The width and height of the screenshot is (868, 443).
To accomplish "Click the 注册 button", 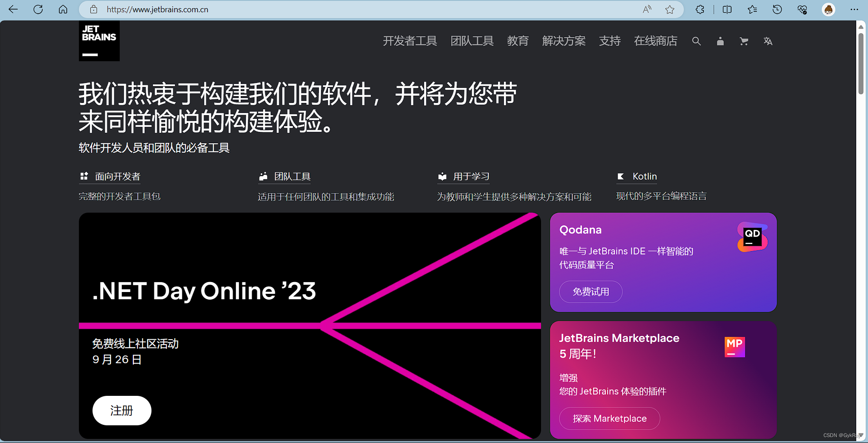I will pos(122,410).
